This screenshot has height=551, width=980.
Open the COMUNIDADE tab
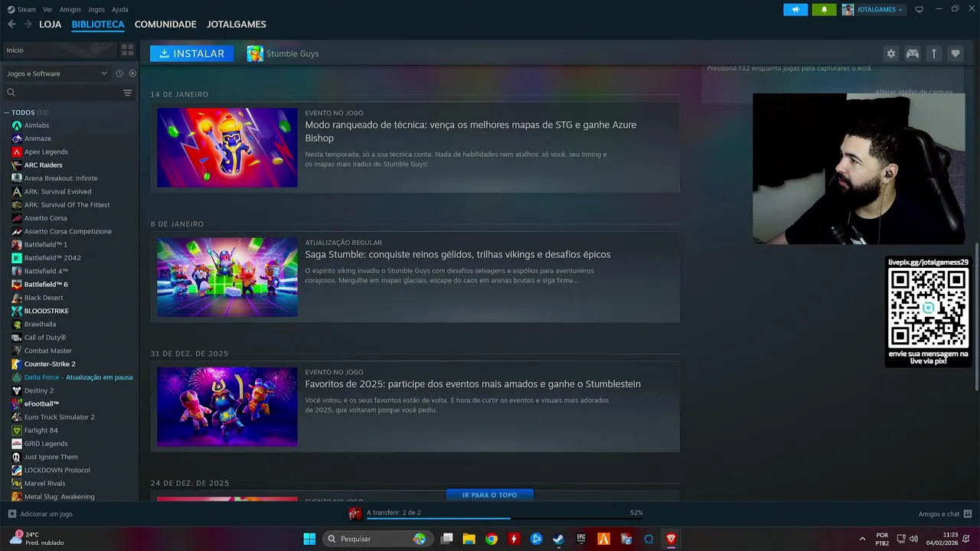coord(165,24)
